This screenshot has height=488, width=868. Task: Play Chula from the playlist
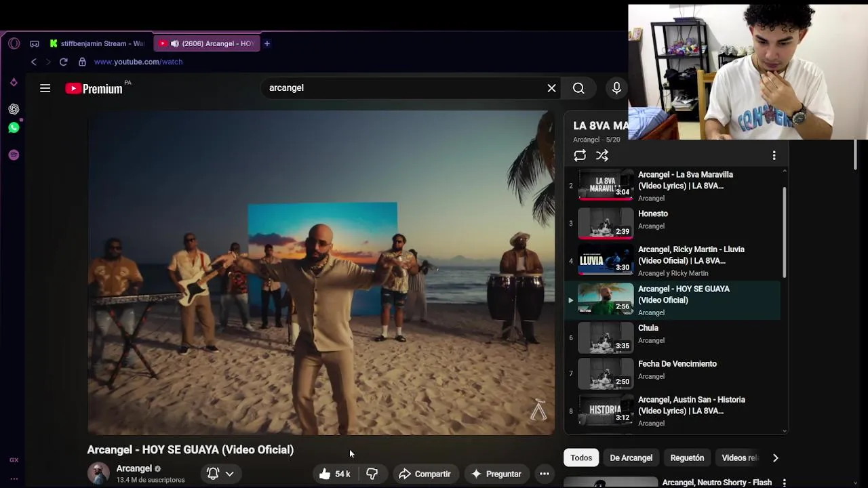pyautogui.click(x=673, y=338)
